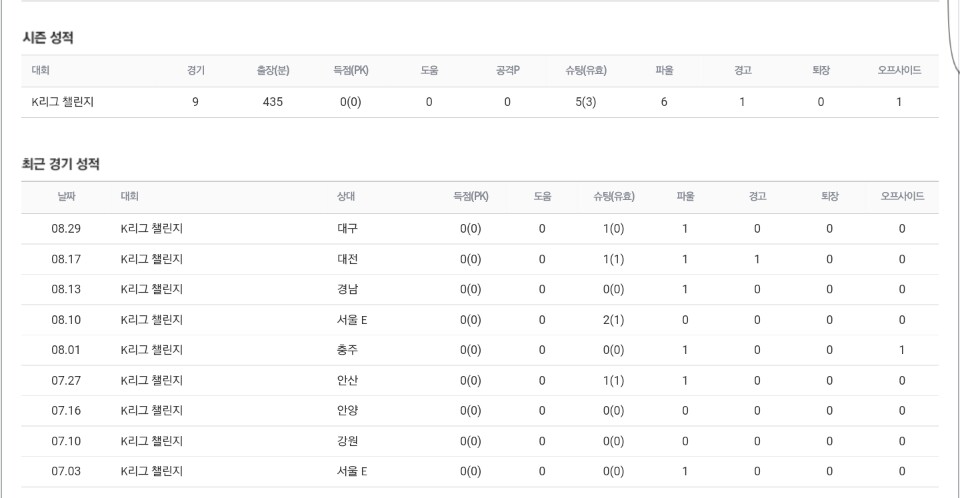Screen dimensions: 960x498
Task: Click the 435 minutes played value
Action: [x=273, y=102]
